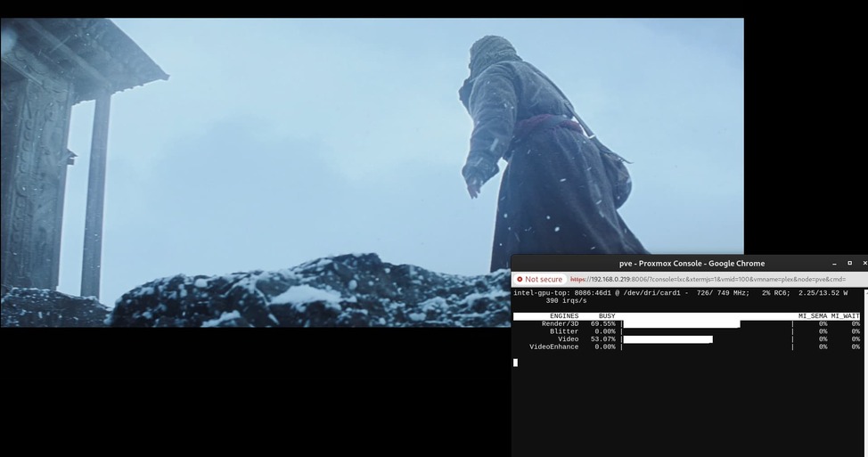Click the Proxmox Console window title bar
Viewport: 868px width, 457px height.
click(692, 264)
